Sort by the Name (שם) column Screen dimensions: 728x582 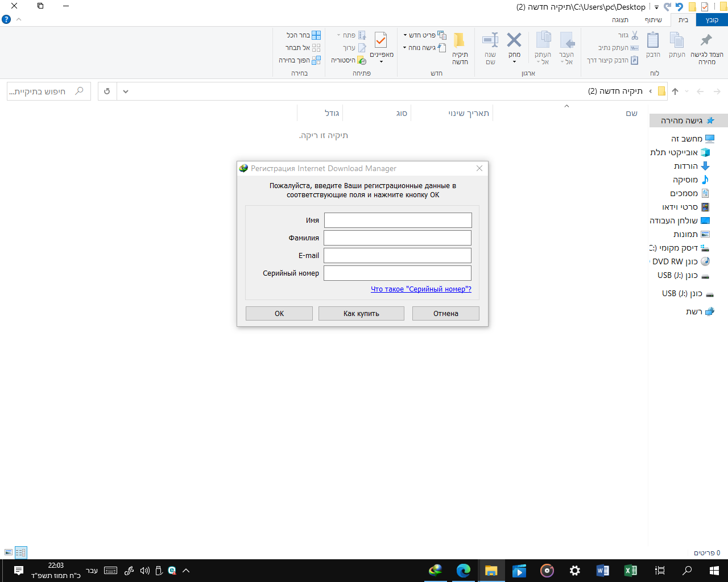pyautogui.click(x=631, y=113)
